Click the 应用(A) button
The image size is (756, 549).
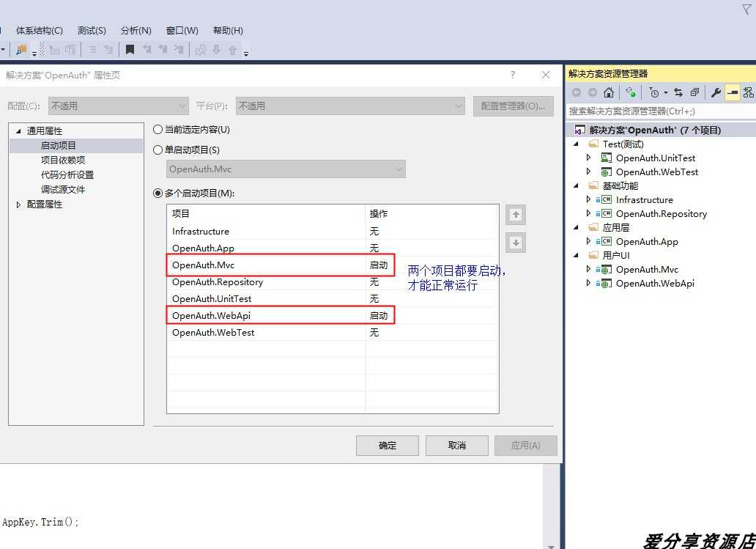click(x=525, y=446)
